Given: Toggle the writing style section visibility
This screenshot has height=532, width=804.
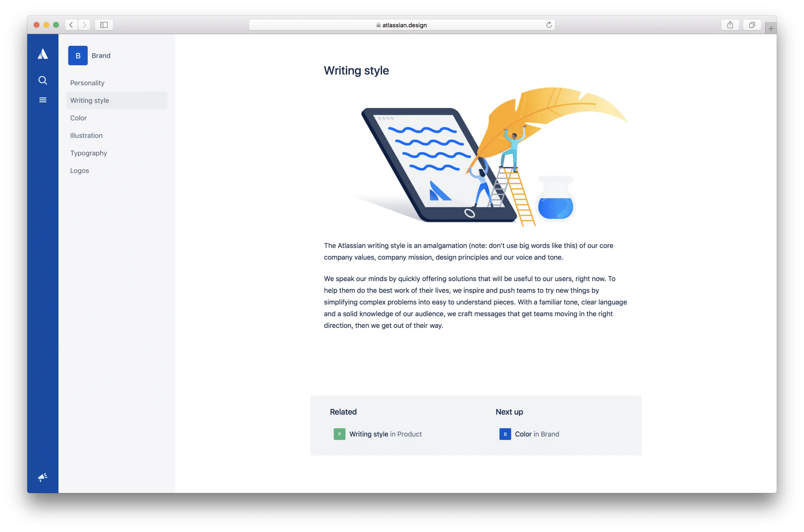Looking at the screenshot, I should [90, 100].
